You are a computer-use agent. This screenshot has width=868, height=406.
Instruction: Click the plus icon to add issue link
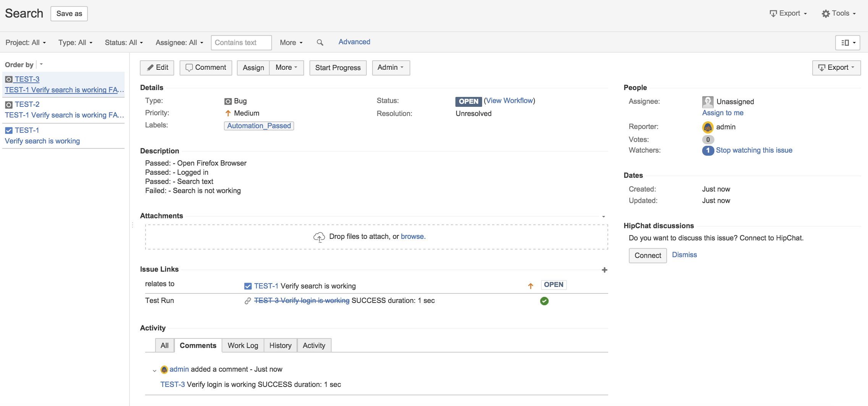point(604,270)
